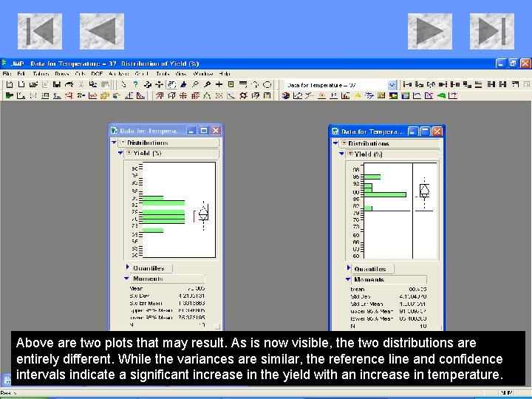Minimize the right Data for Temperature window
Viewport: 532px width, 399px height.
pyautogui.click(x=413, y=132)
